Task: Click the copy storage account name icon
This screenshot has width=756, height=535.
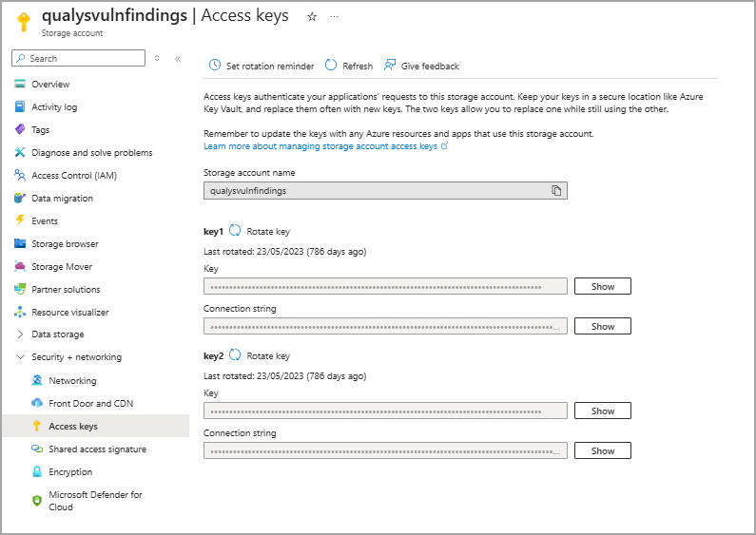Action: (x=556, y=190)
